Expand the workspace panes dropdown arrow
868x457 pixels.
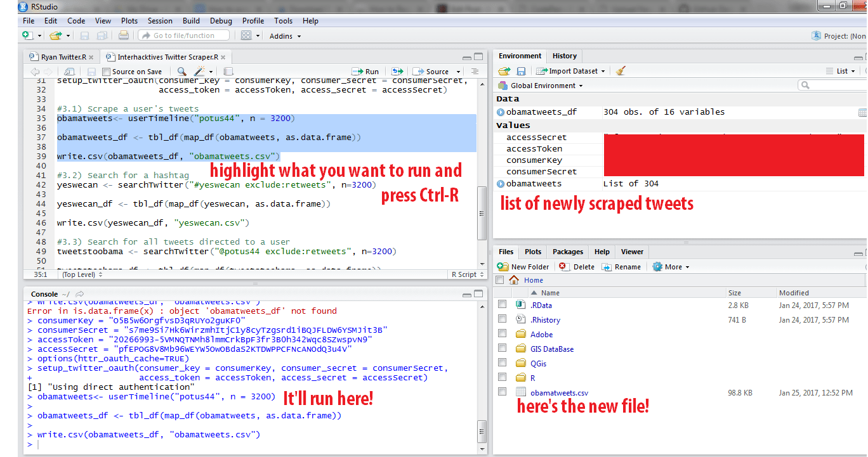(258, 36)
